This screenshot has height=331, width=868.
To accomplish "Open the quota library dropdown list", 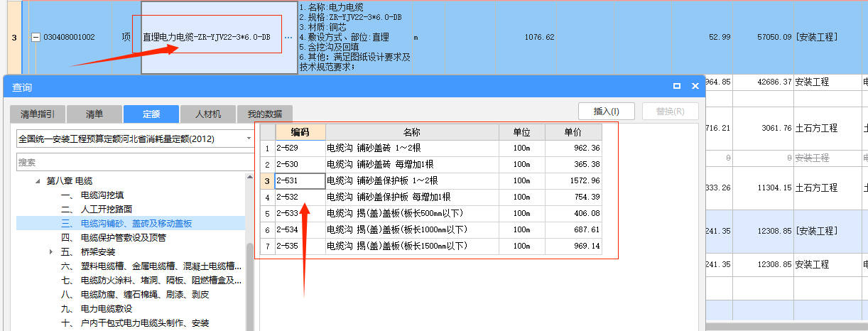I will (x=249, y=139).
